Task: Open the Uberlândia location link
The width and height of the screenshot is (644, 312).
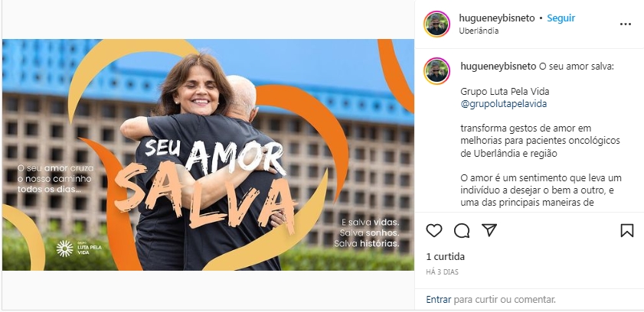Action: click(x=479, y=31)
